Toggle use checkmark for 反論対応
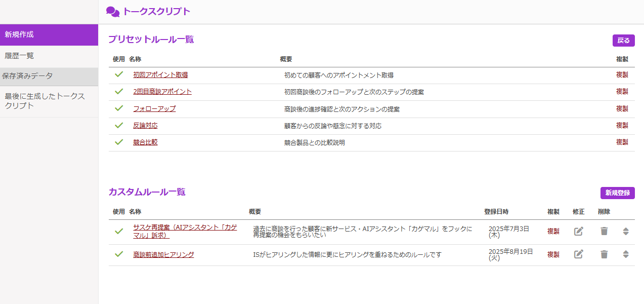This screenshot has height=304, width=644. 119,125
